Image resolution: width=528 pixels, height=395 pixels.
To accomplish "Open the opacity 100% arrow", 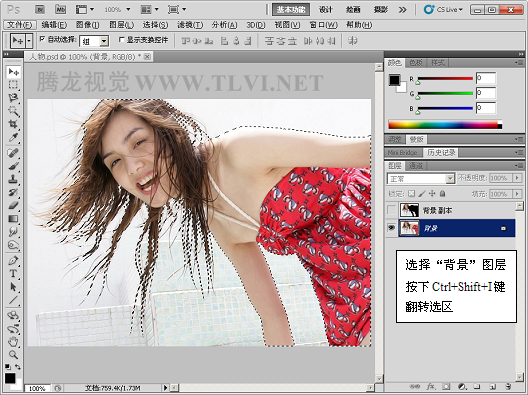I will click(517, 177).
